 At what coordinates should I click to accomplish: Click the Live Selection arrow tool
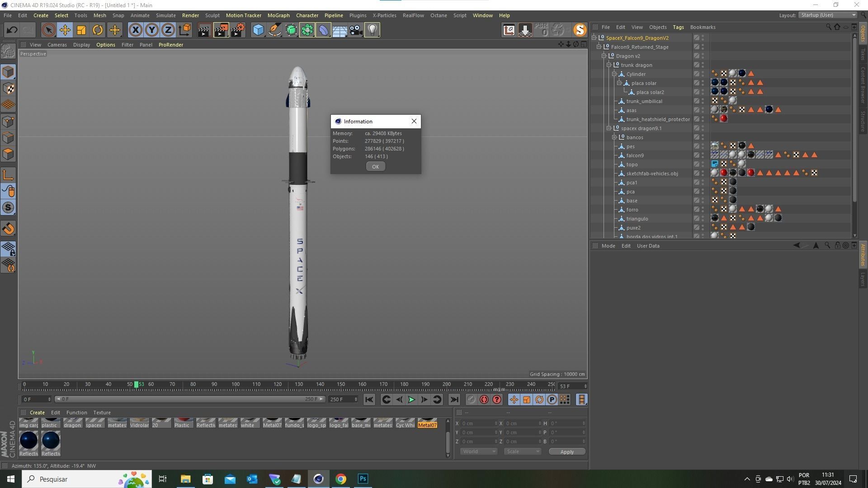coord(48,30)
